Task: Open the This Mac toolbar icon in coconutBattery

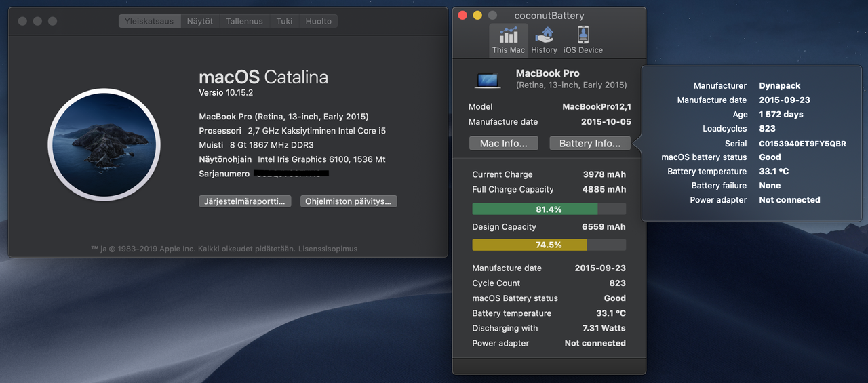Action: [x=509, y=40]
